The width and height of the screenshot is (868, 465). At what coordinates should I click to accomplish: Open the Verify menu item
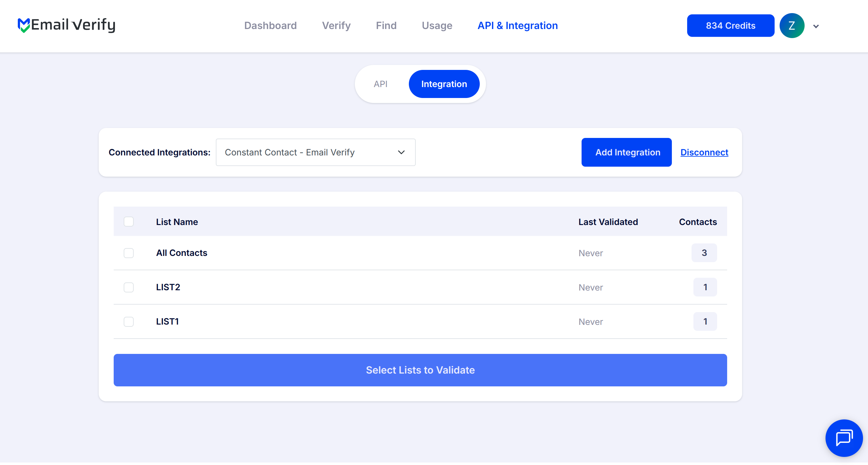pos(336,26)
